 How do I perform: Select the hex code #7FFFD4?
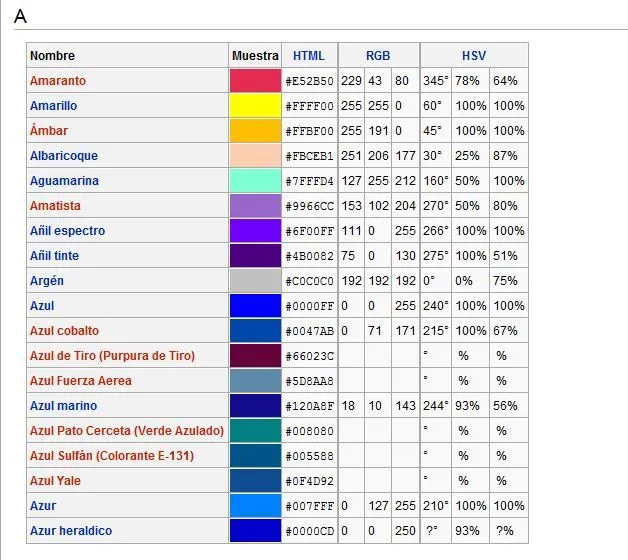pos(309,181)
